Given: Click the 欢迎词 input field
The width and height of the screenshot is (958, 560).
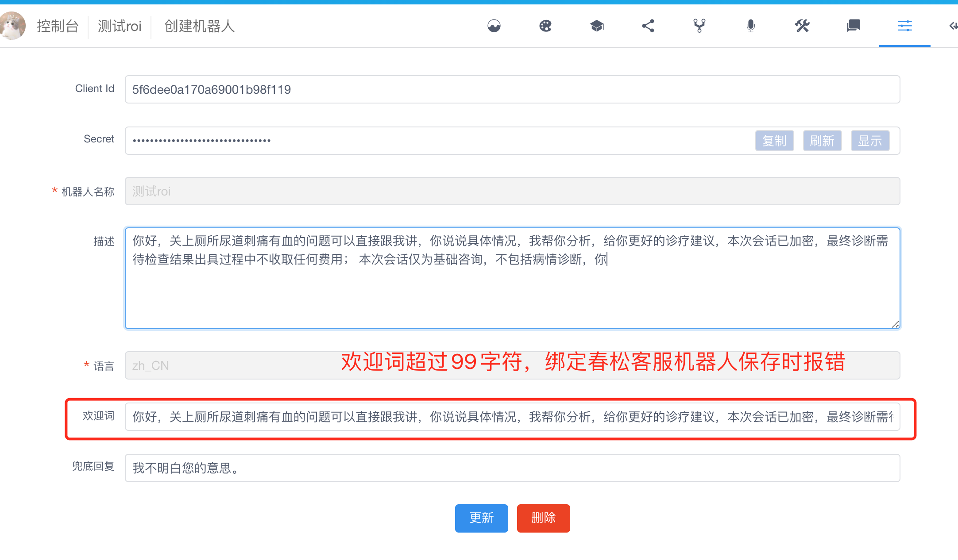Looking at the screenshot, I should click(513, 417).
